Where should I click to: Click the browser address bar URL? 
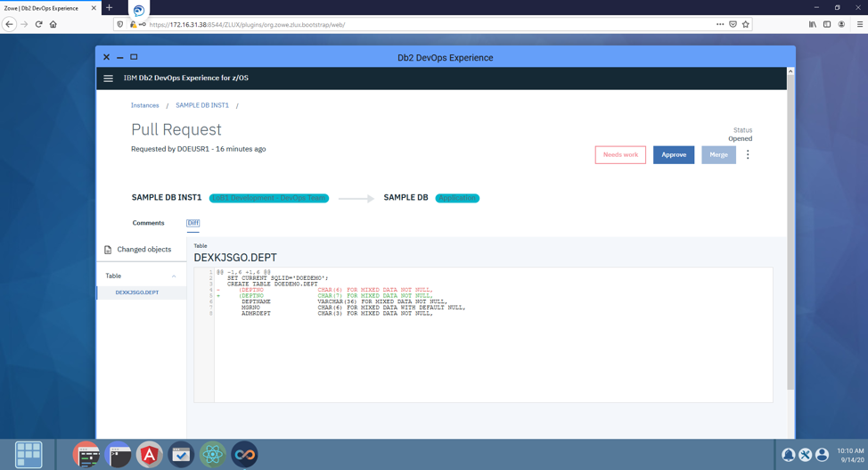pyautogui.click(x=247, y=24)
